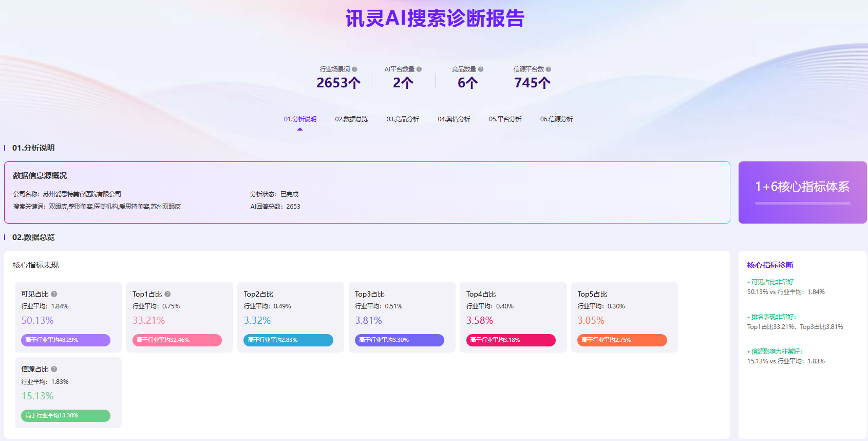Viewport: 868px width, 441px height.
Task: Open the 02.数据总览 tab
Action: (x=351, y=119)
